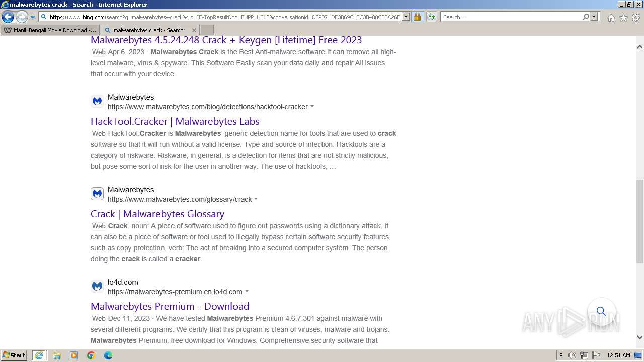Show hidden tray icons arrow
This screenshot has height=362, width=644.
(x=561, y=355)
